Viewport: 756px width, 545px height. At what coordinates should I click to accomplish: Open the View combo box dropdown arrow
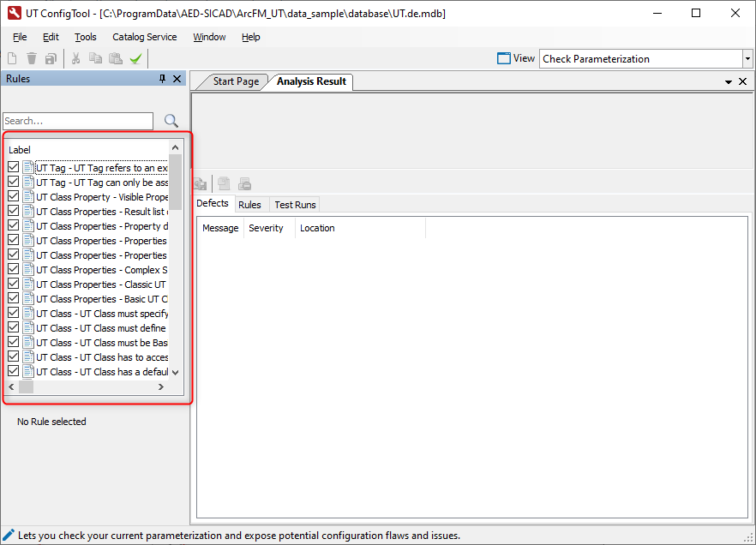pos(747,59)
